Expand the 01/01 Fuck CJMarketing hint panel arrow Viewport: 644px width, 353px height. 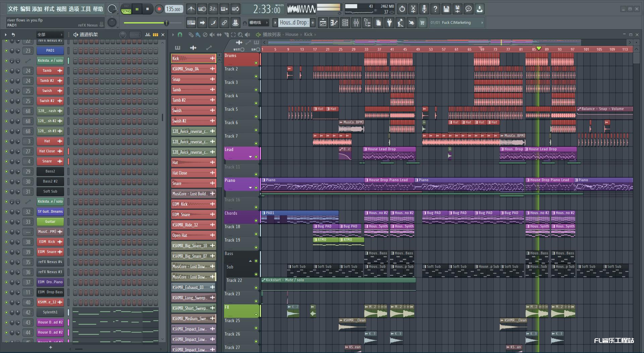(x=482, y=22)
